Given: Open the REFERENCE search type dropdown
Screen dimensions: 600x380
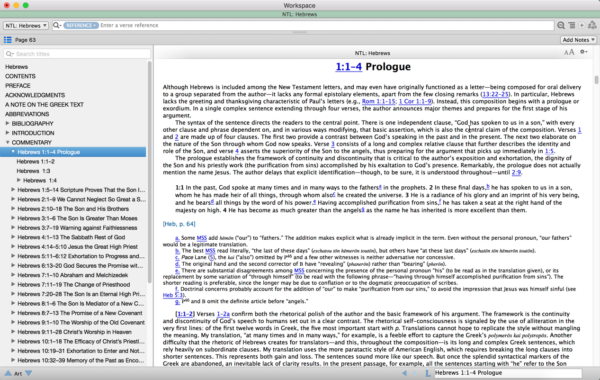Looking at the screenshot, I should pyautogui.click(x=81, y=25).
